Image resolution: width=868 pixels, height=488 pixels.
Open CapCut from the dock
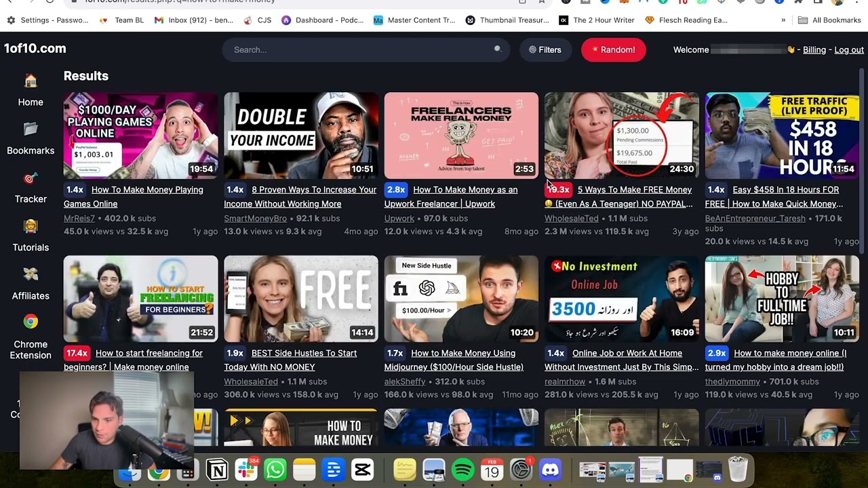point(363,470)
